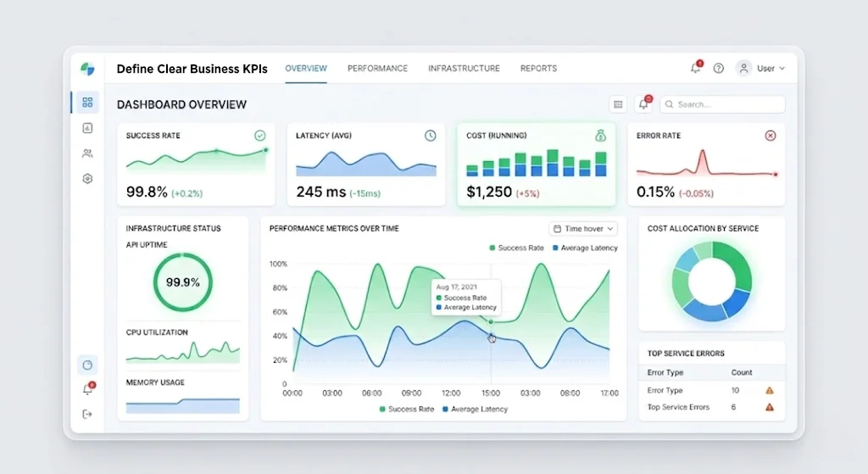Toggle Success Rate in bottom chart legend

pos(406,410)
